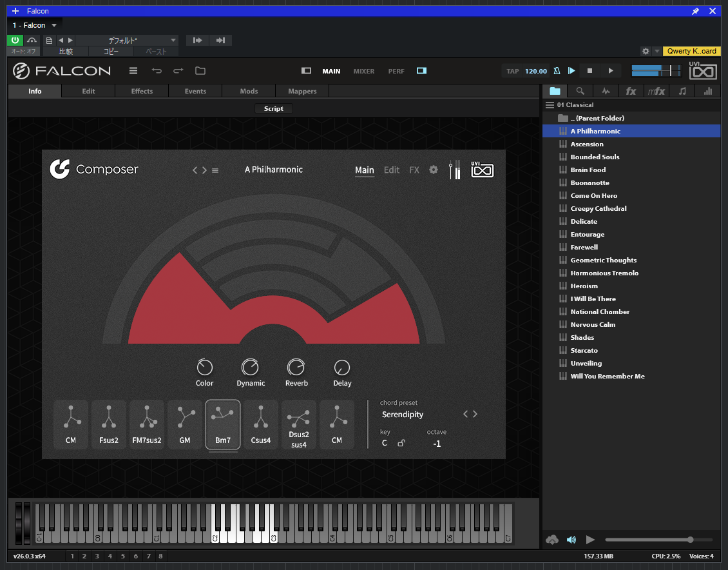Click the 比較 compare button
This screenshot has height=570, width=728.
click(66, 52)
